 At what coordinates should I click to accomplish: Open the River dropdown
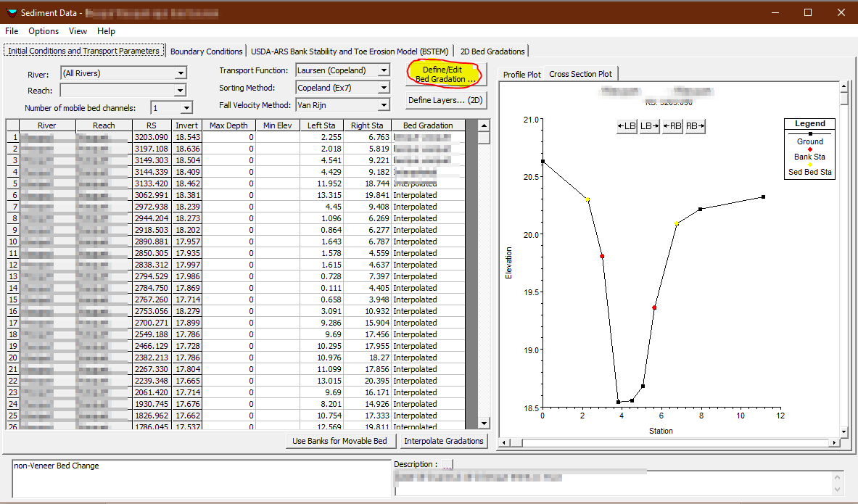click(181, 73)
